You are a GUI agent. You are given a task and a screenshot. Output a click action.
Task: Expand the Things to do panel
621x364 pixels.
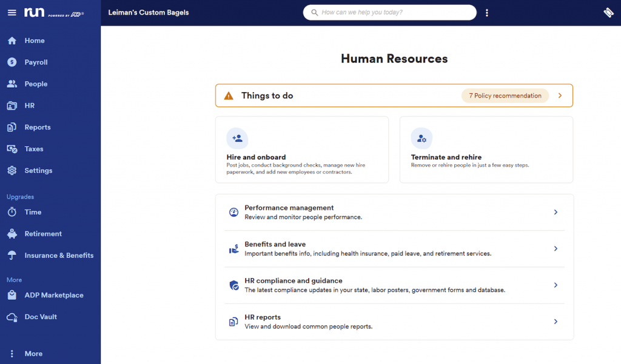pos(559,95)
